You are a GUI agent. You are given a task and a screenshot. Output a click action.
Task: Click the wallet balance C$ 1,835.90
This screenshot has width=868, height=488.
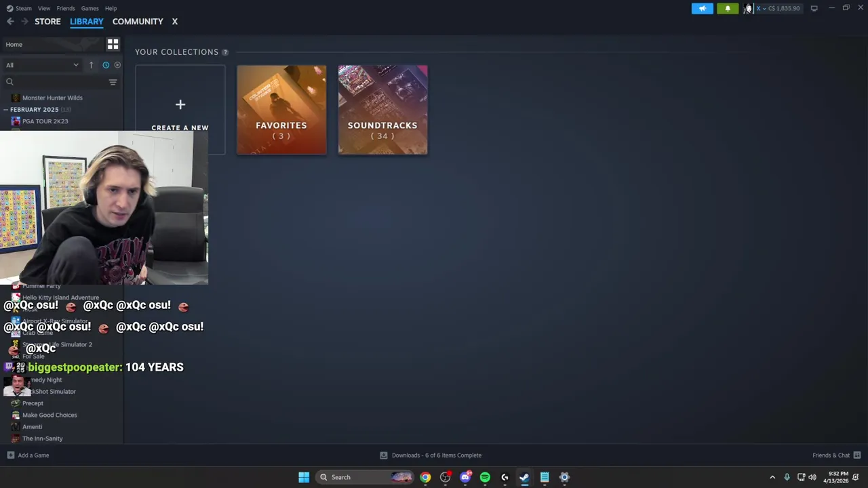click(x=784, y=8)
